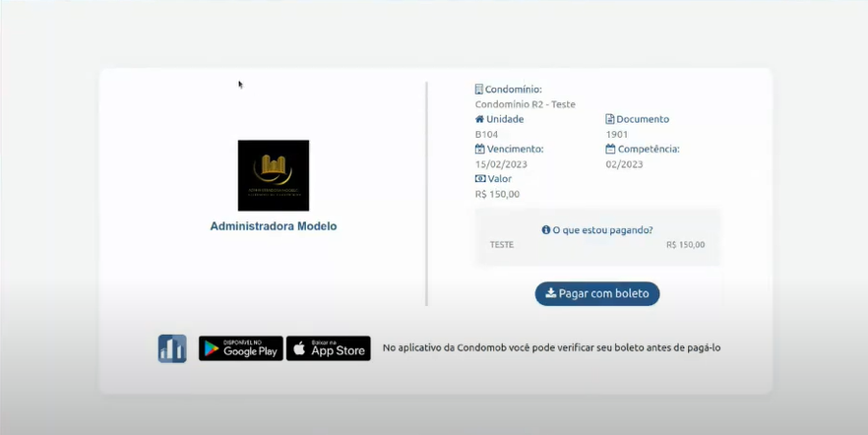868x435 pixels.
Task: Click the Valor money icon
Action: tap(479, 179)
